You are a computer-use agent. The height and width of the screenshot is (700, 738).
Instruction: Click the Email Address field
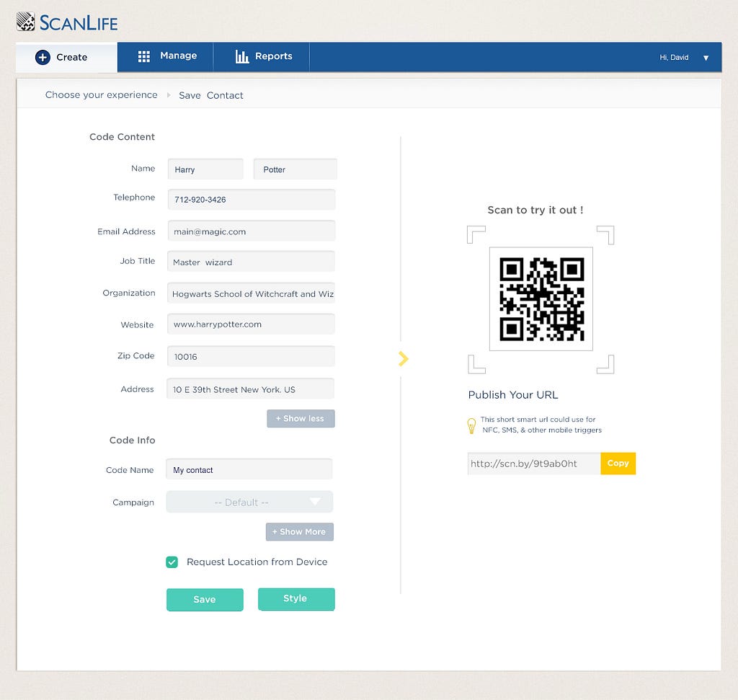click(x=252, y=231)
